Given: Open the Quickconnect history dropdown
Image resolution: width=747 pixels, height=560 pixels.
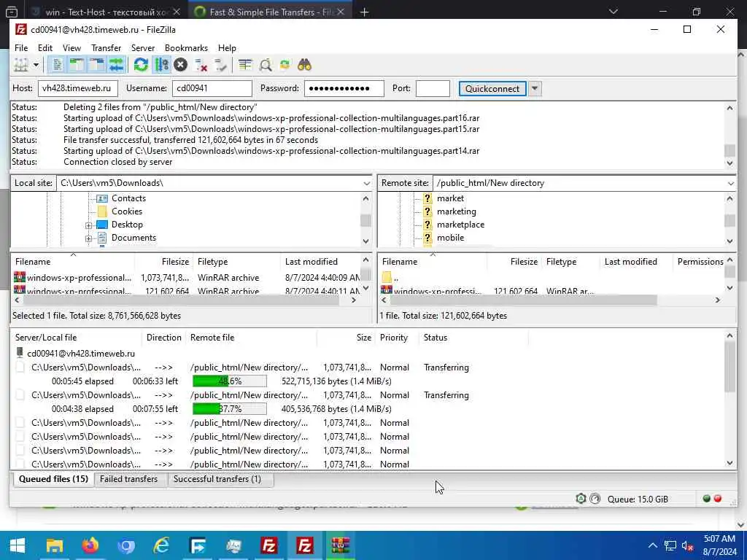Looking at the screenshot, I should pyautogui.click(x=535, y=88).
